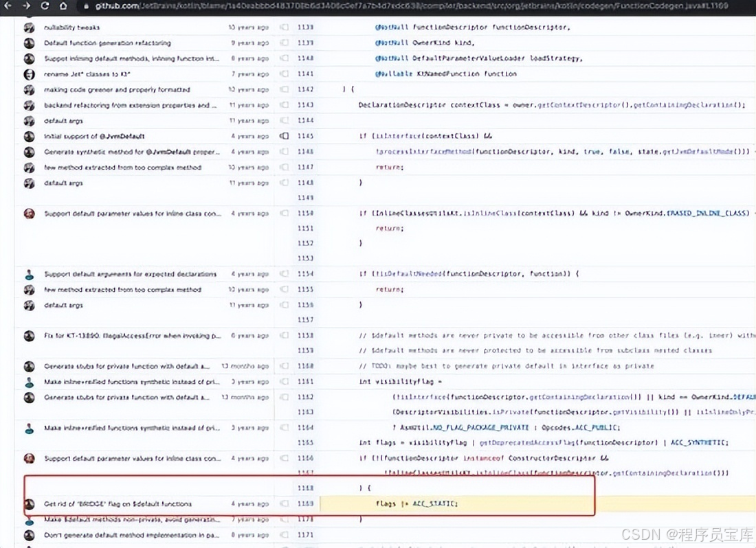View blame prior to line 1138 change
The height and width of the screenshot is (548, 756).
click(x=285, y=27)
